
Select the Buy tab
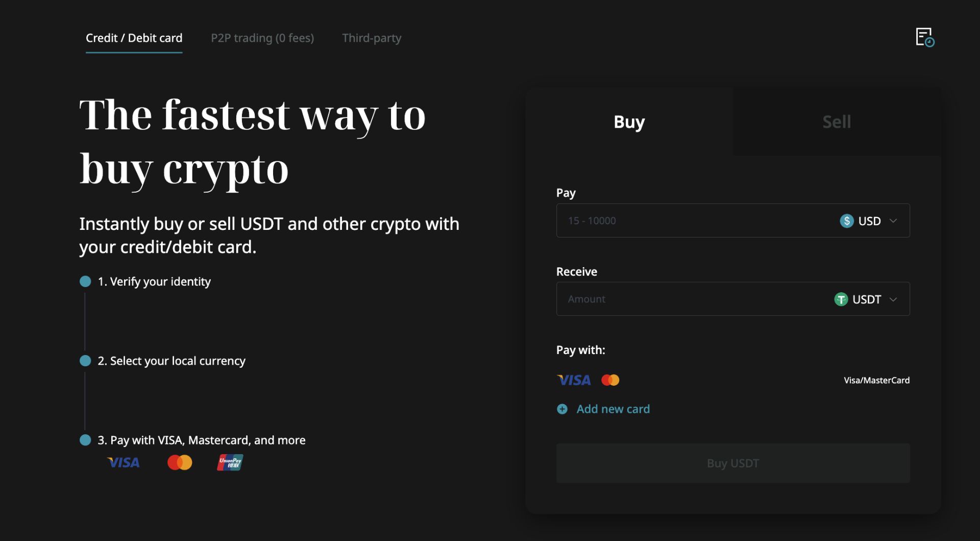[629, 122]
